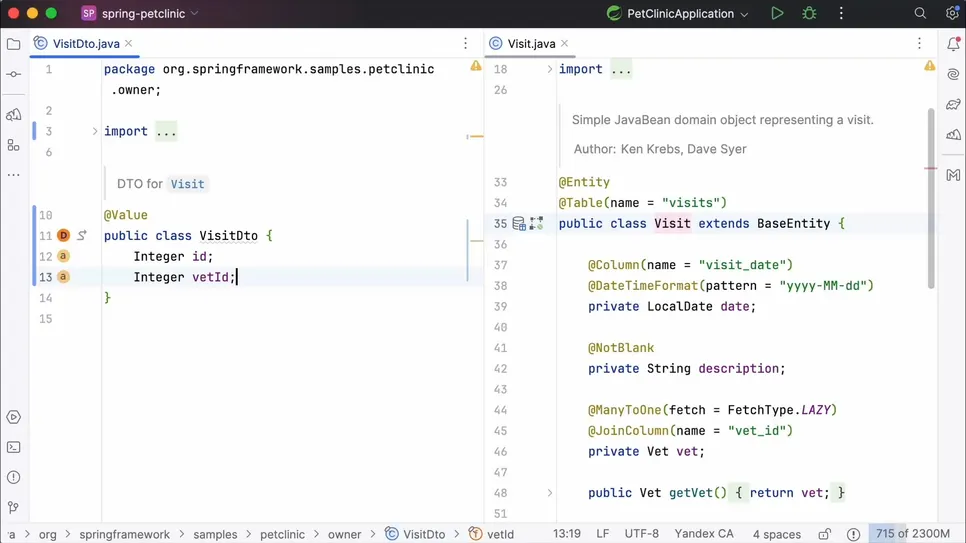The height and width of the screenshot is (543, 966).
Task: Open the Git tool window icon
Action: pos(14,507)
